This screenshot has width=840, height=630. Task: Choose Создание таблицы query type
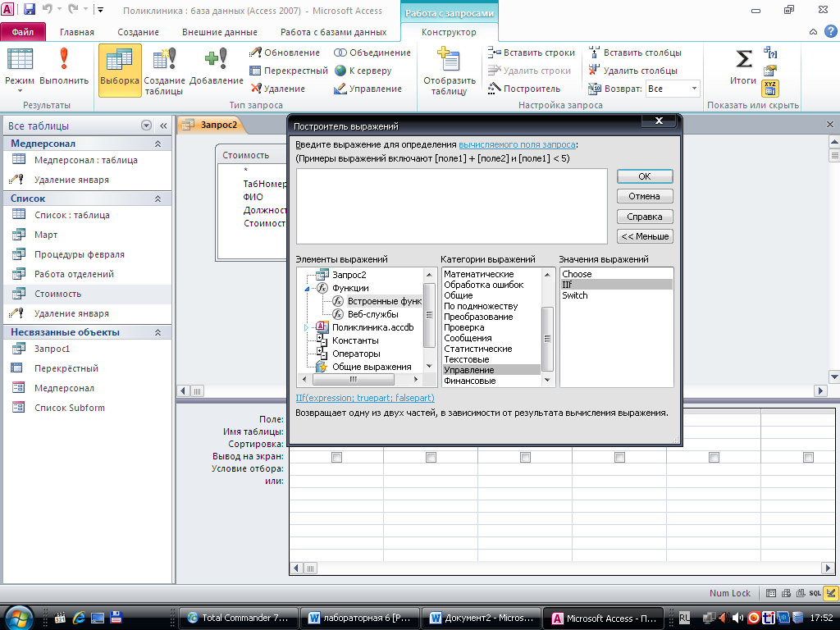click(x=164, y=71)
